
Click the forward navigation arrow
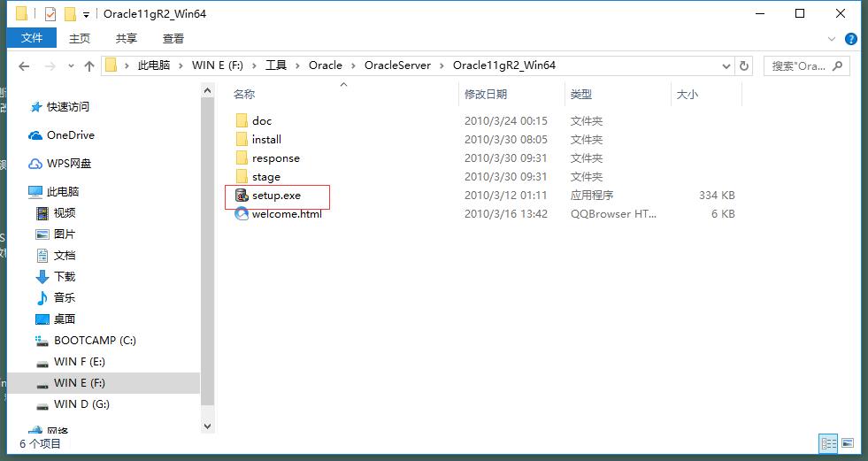50,66
